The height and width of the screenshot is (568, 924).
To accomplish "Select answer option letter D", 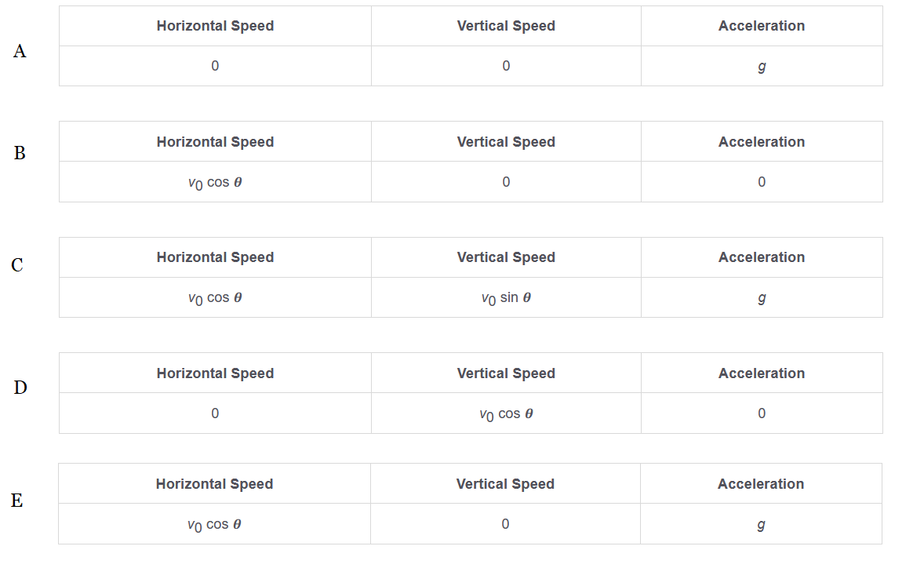I will pyautogui.click(x=20, y=387).
